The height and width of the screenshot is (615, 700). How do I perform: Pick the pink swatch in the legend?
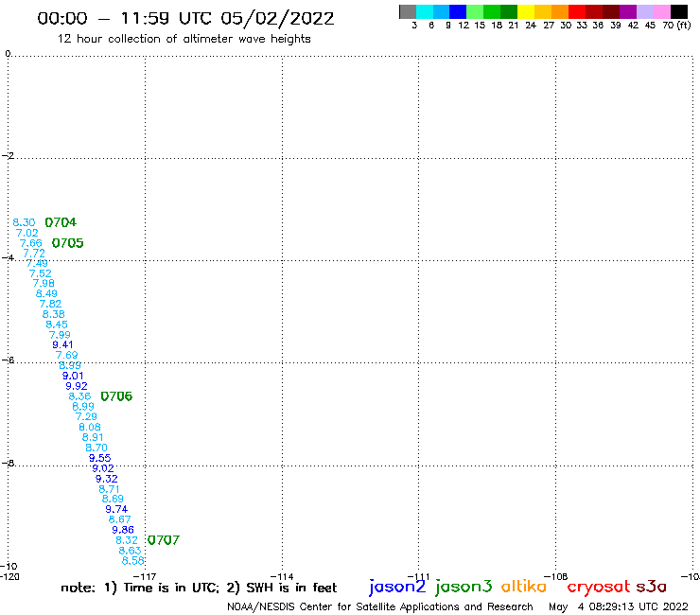(x=661, y=11)
